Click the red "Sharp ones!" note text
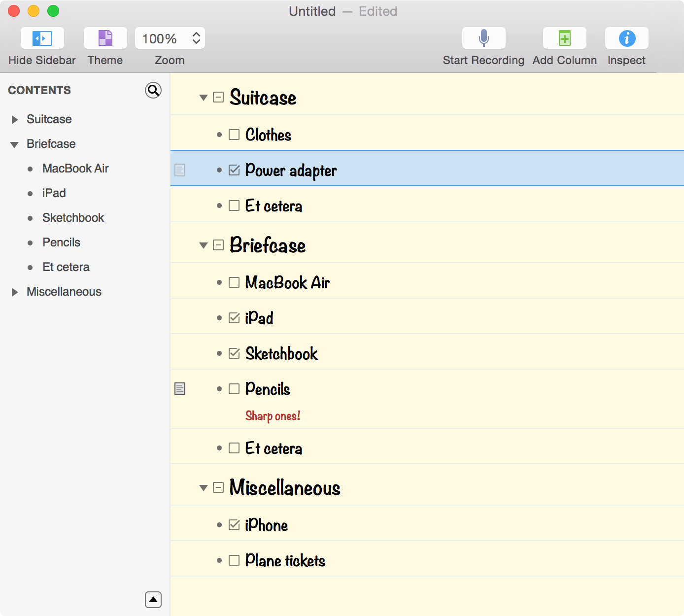 click(273, 416)
